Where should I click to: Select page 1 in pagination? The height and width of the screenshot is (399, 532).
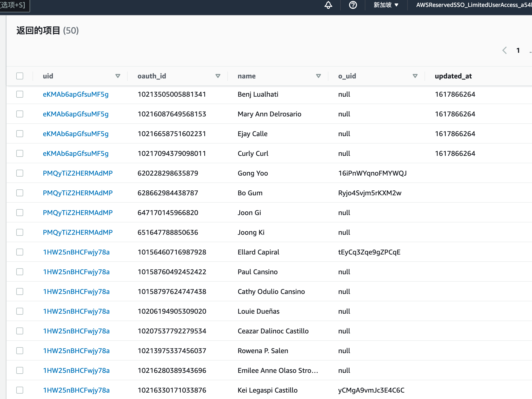[518, 50]
